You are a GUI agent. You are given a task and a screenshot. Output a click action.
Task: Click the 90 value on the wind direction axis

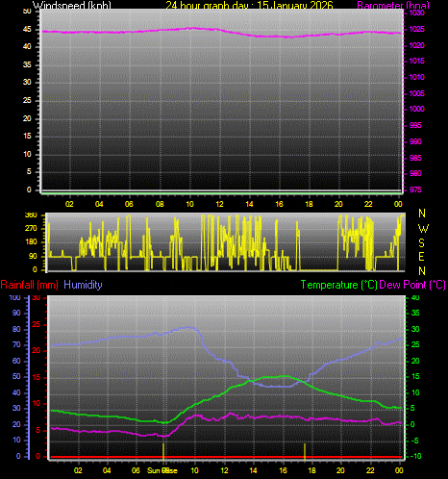33,256
